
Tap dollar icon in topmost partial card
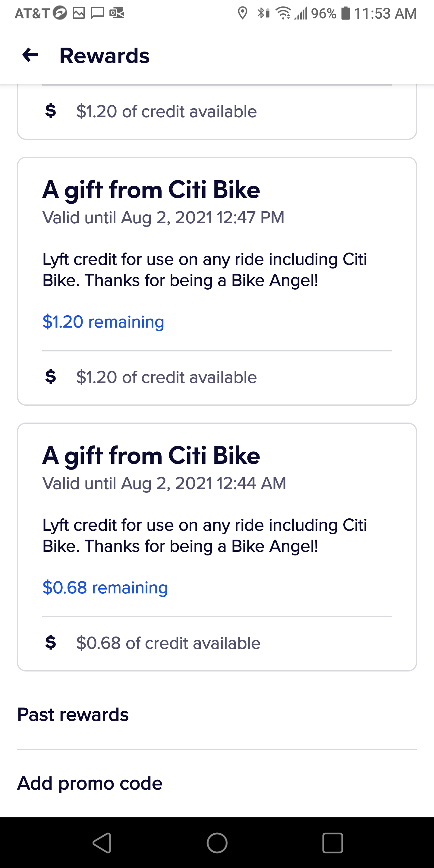coord(51,111)
